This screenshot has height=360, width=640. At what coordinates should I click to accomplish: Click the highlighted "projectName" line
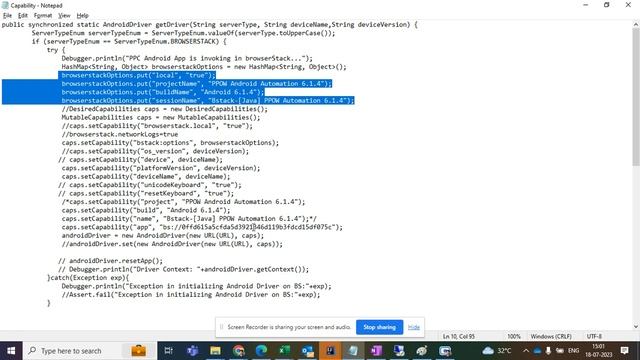tap(197, 84)
